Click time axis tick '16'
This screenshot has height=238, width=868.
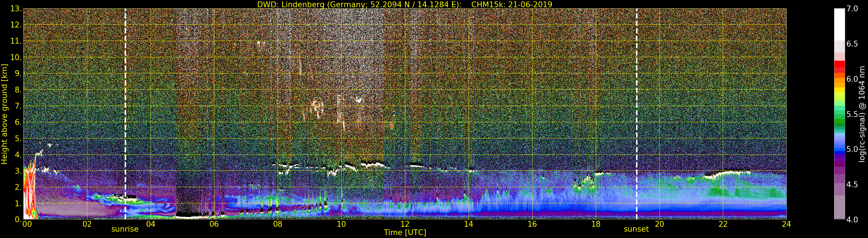click(532, 224)
